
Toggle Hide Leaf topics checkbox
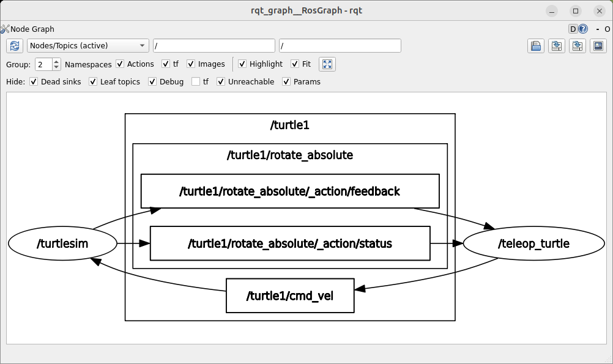pyautogui.click(x=93, y=81)
